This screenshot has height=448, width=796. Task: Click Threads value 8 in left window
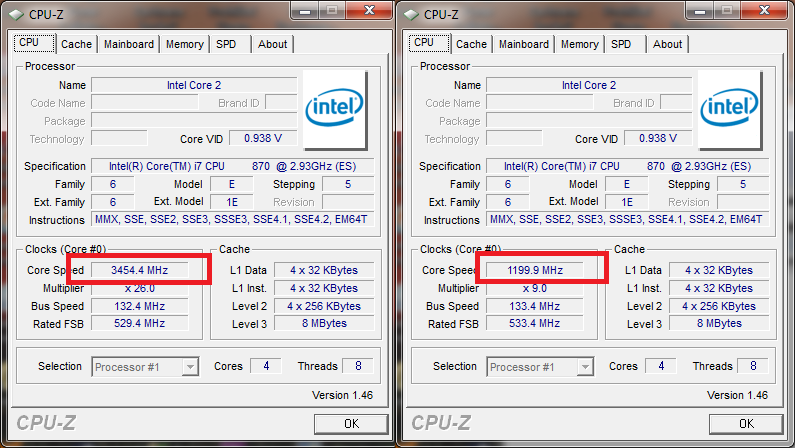click(358, 366)
